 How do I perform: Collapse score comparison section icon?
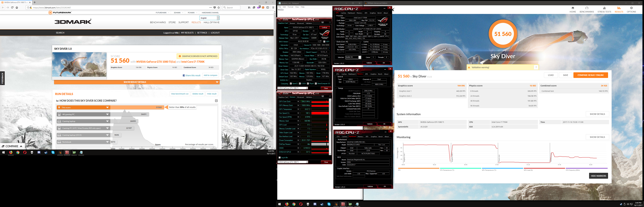pyautogui.click(x=216, y=101)
